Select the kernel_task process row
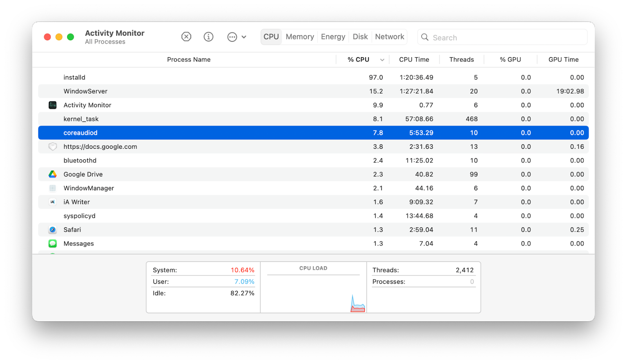This screenshot has height=364, width=627. [313, 119]
